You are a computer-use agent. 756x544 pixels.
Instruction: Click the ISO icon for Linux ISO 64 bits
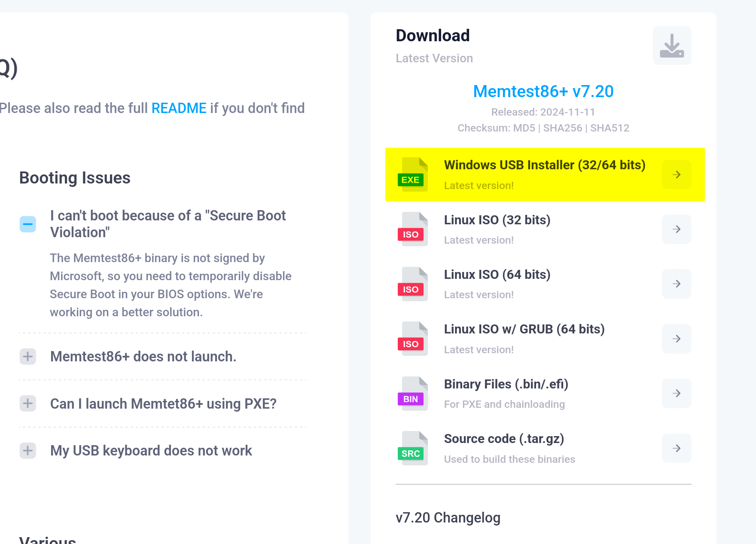tap(412, 284)
